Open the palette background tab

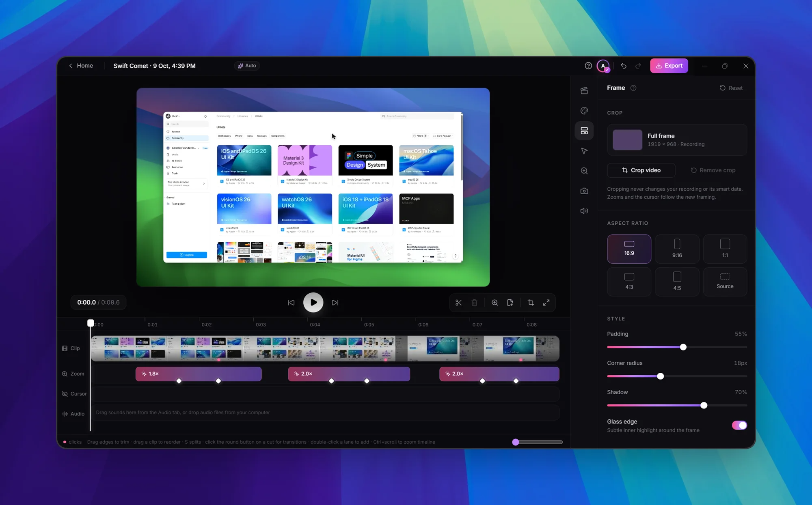point(584,111)
